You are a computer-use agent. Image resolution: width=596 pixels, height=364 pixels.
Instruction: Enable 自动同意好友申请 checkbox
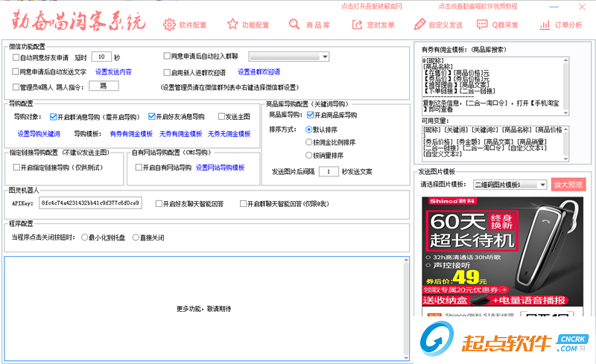[16, 57]
